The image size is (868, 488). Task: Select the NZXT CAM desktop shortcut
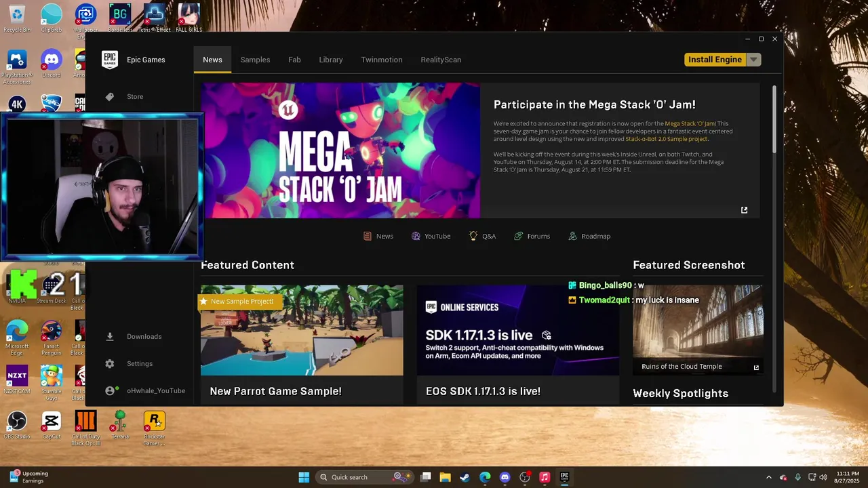click(x=17, y=380)
